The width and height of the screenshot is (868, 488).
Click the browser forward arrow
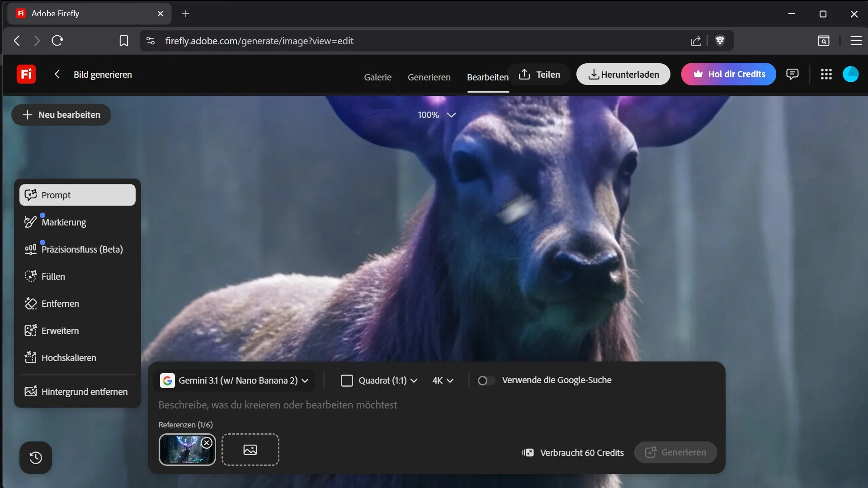click(37, 41)
